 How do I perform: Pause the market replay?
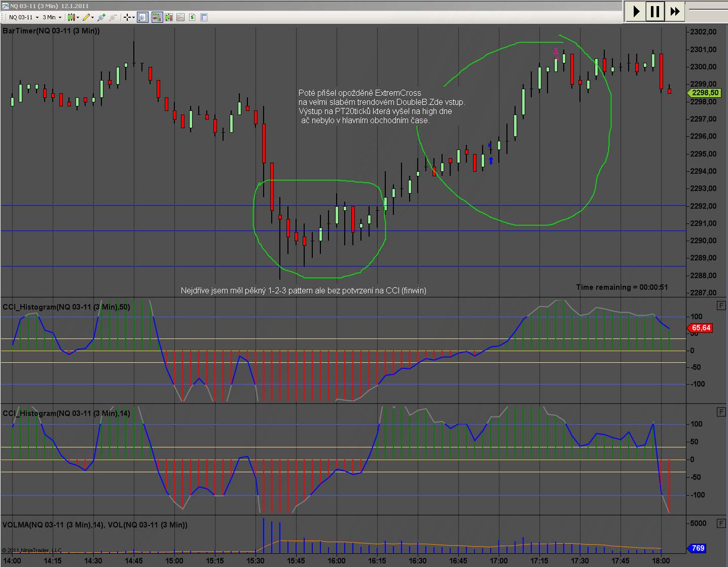655,11
